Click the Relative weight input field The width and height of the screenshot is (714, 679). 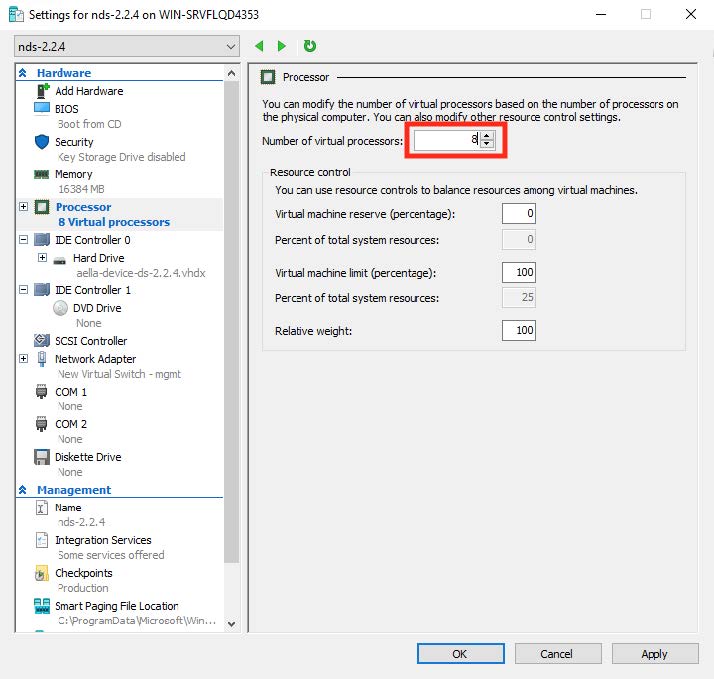click(519, 330)
